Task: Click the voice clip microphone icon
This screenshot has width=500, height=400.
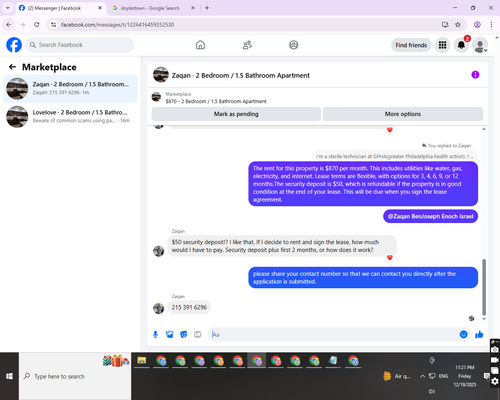Action: coord(155,334)
